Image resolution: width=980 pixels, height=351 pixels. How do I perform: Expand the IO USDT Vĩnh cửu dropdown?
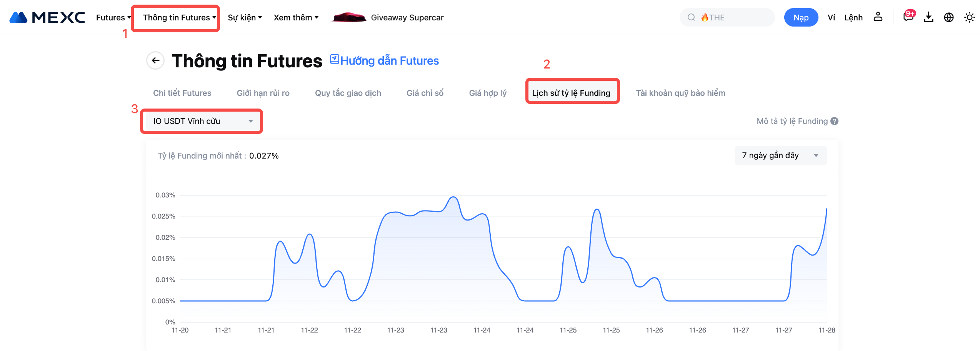tap(202, 121)
